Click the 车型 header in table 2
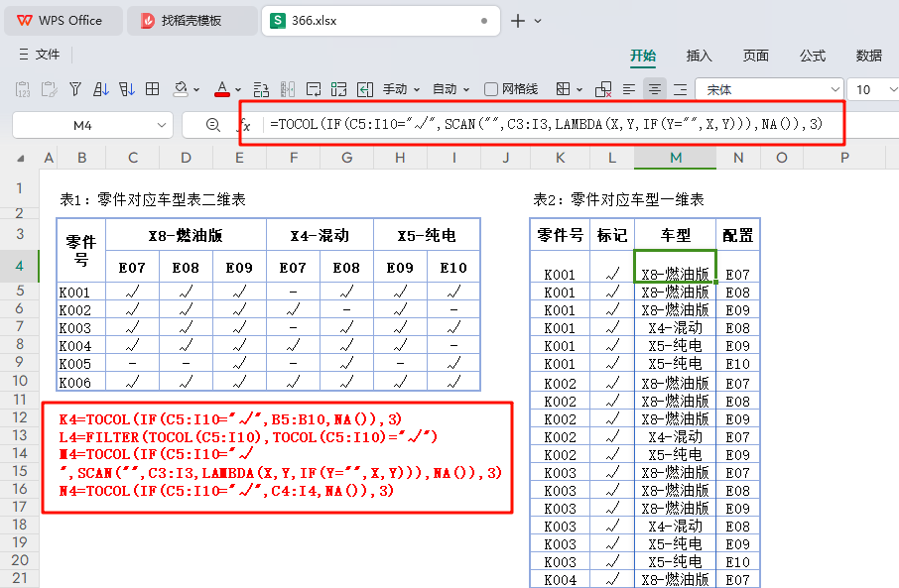 click(676, 235)
